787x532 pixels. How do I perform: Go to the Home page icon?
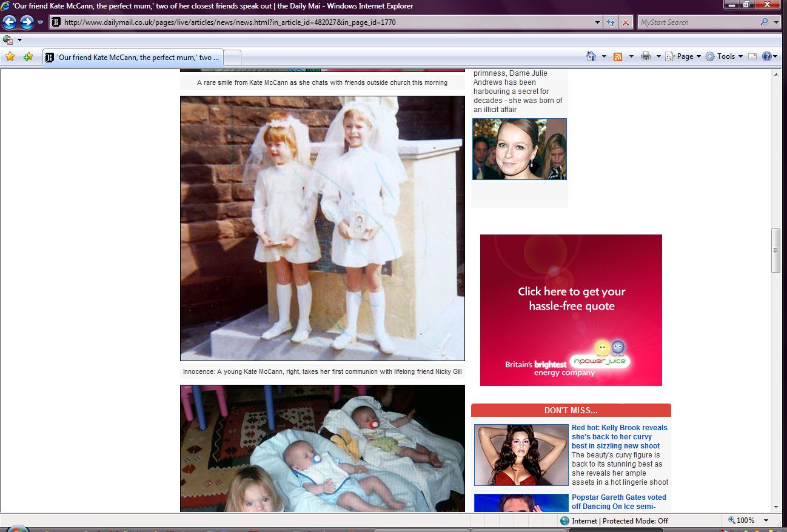tap(591, 56)
